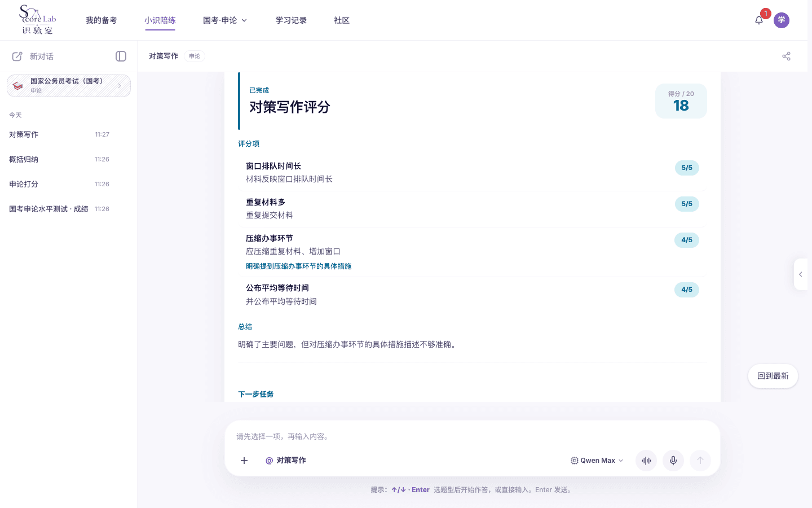Image resolution: width=812 pixels, height=508 pixels.
Task: Open the 概括归纳 conversation
Action: point(59,159)
